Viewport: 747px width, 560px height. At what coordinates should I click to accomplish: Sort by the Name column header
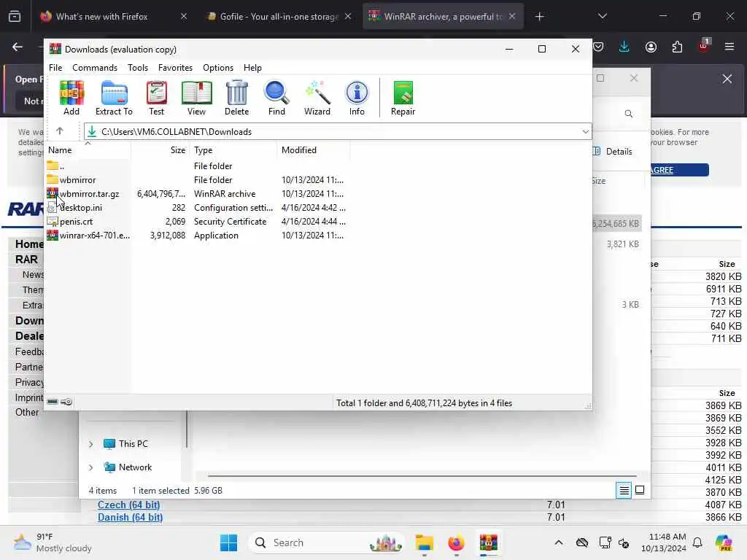point(88,150)
